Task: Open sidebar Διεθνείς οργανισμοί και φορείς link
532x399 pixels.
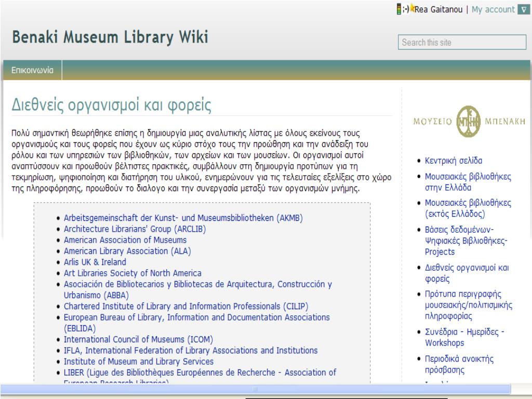Action: click(x=467, y=273)
